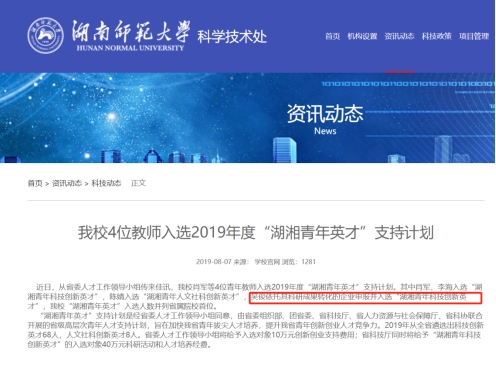
Task: Click 资讯动态 in the breadcrumb trail
Action: point(67,183)
